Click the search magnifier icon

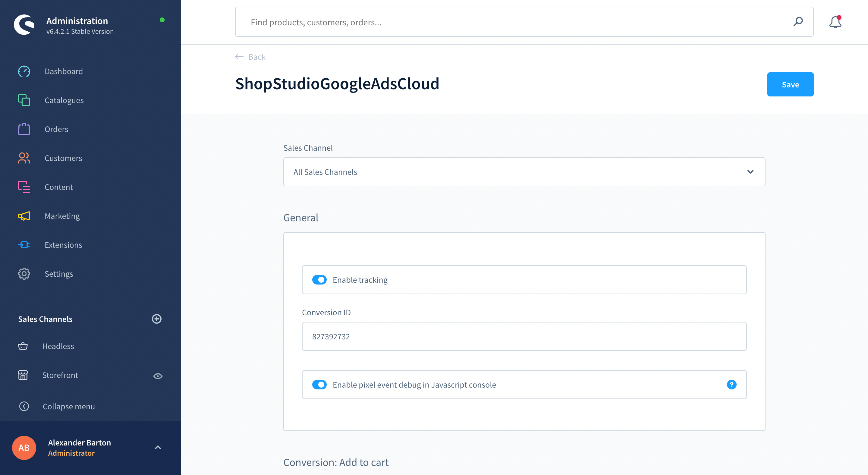[x=798, y=22]
